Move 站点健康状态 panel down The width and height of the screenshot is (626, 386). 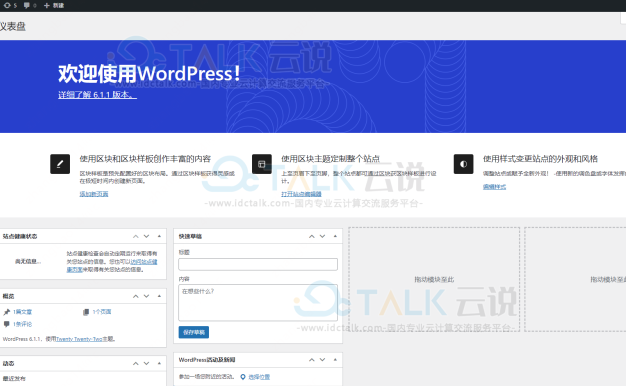pyautogui.click(x=147, y=236)
